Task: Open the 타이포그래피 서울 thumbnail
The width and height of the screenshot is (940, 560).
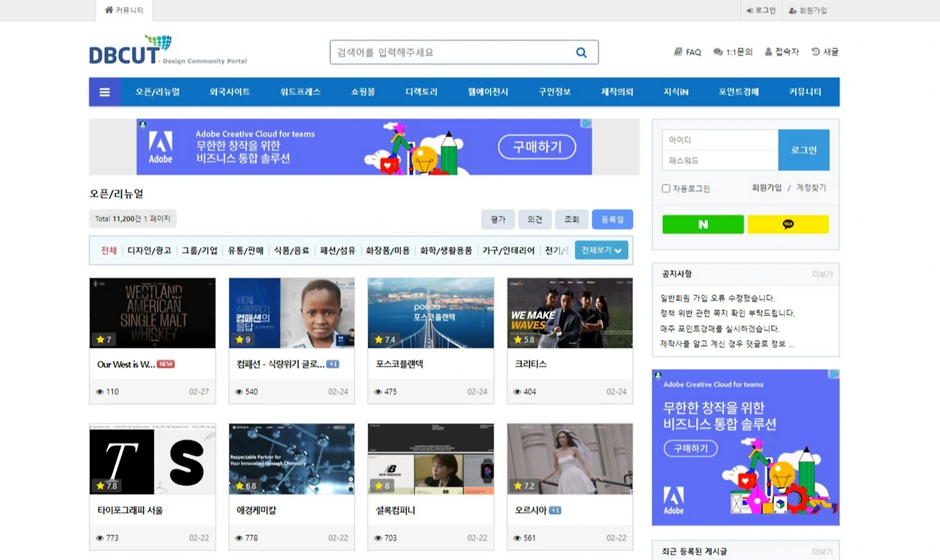Action: tap(153, 459)
